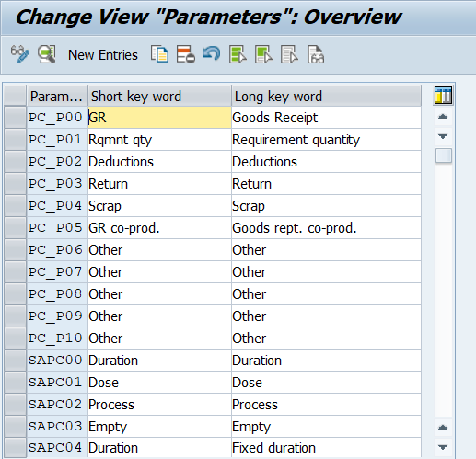
Task: Click the GR short key word field
Action: pyautogui.click(x=159, y=118)
